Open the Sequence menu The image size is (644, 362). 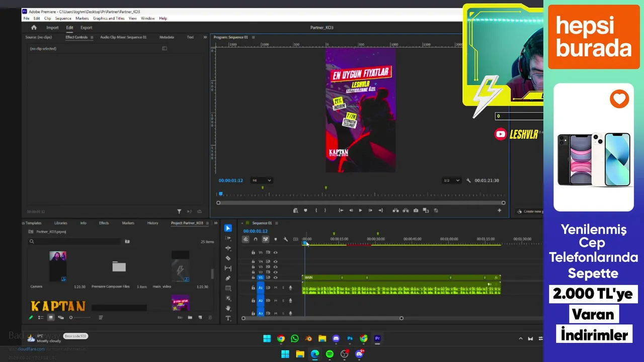point(63,18)
